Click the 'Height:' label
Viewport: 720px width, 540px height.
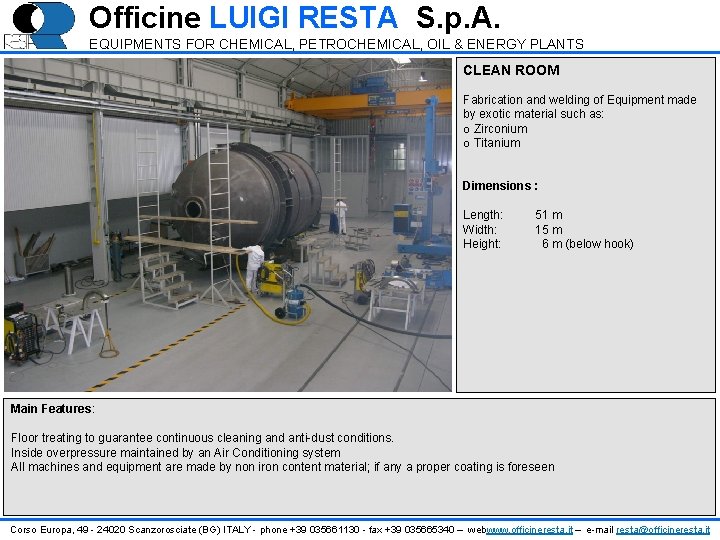coord(482,244)
